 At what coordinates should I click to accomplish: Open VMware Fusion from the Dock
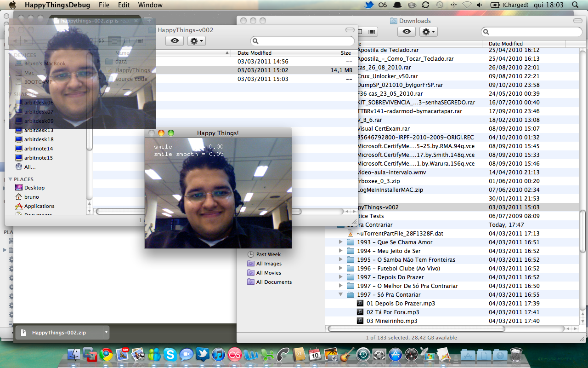[90, 354]
